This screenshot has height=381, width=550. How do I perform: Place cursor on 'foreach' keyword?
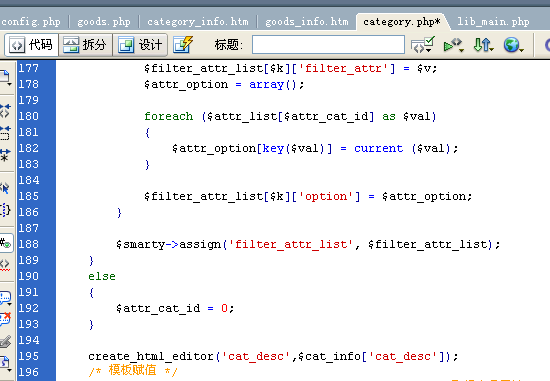tap(168, 116)
